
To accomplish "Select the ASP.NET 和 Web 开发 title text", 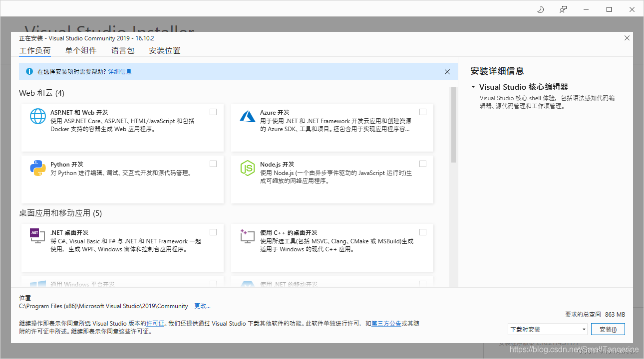I will coord(79,113).
